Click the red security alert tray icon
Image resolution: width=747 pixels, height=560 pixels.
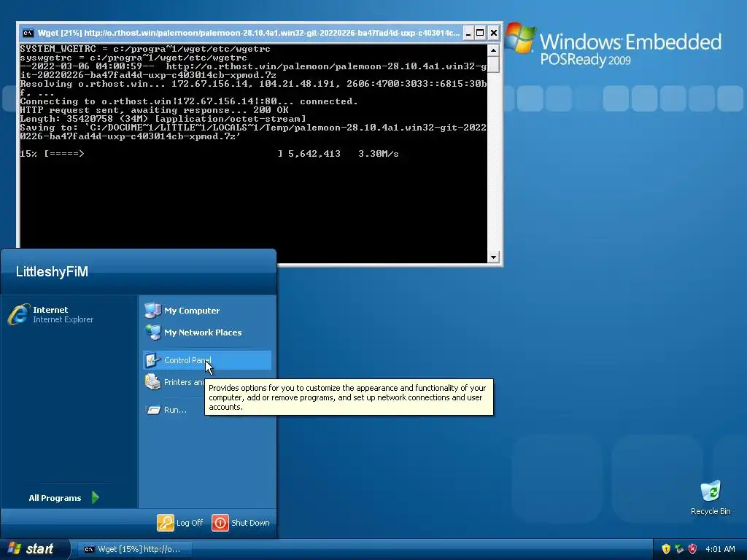[x=693, y=549]
